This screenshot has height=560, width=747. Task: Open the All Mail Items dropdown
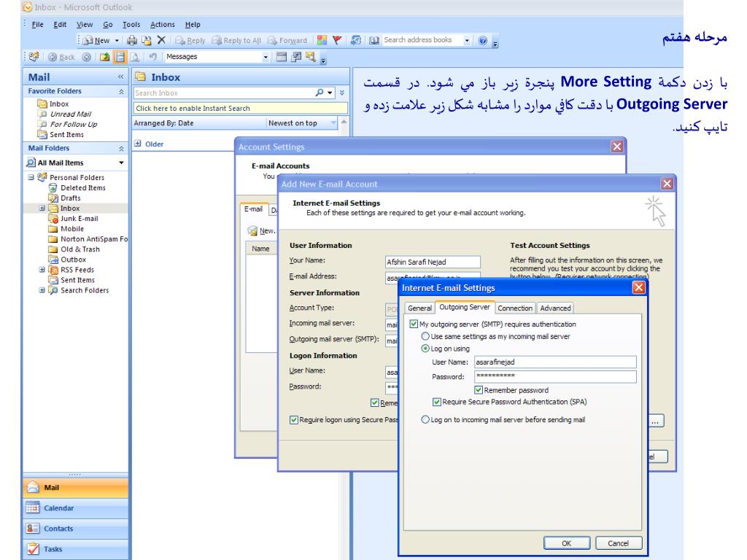point(122,163)
